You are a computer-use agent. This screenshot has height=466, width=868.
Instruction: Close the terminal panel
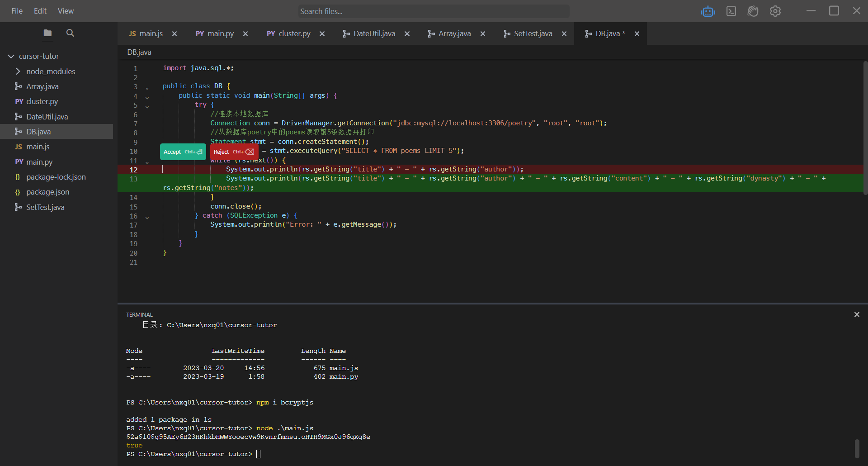tap(857, 314)
